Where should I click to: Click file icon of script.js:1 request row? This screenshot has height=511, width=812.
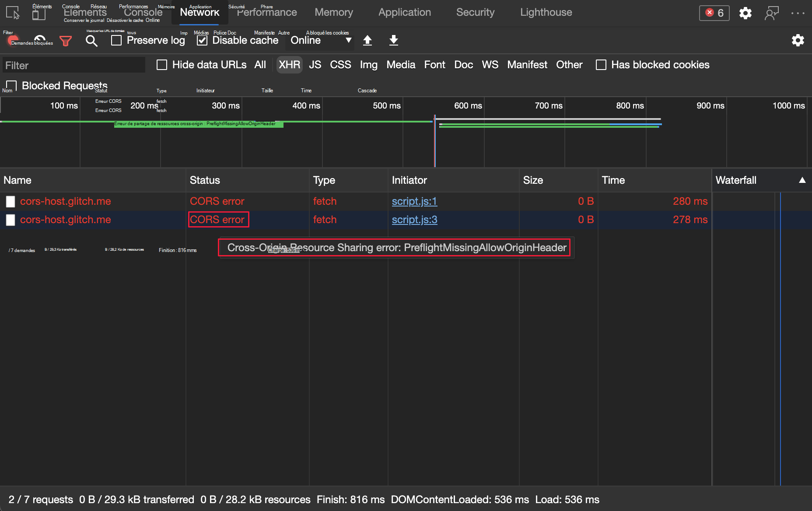pyautogui.click(x=10, y=201)
